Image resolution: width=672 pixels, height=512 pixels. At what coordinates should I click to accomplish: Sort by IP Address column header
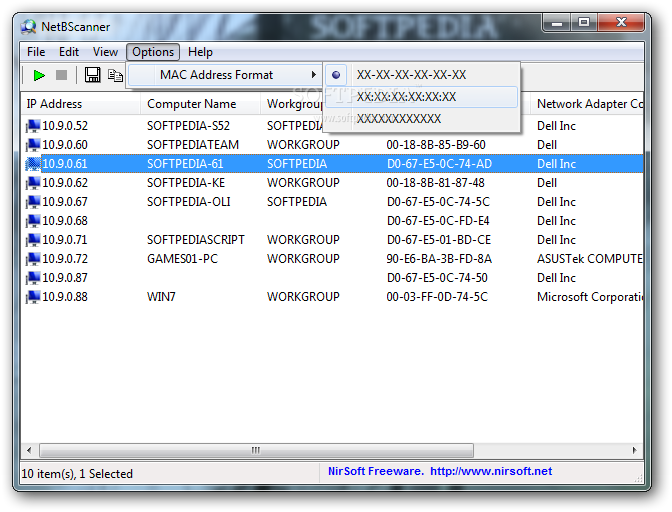(80, 104)
